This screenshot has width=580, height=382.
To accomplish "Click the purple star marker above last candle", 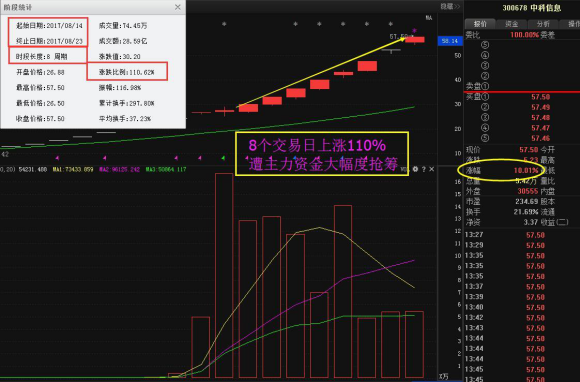I will click(x=414, y=31).
